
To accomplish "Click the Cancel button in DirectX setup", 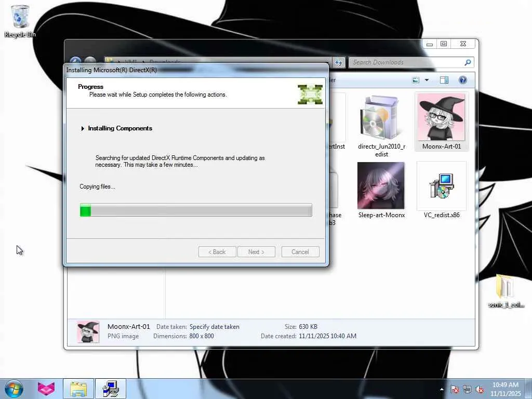I will [x=300, y=252].
